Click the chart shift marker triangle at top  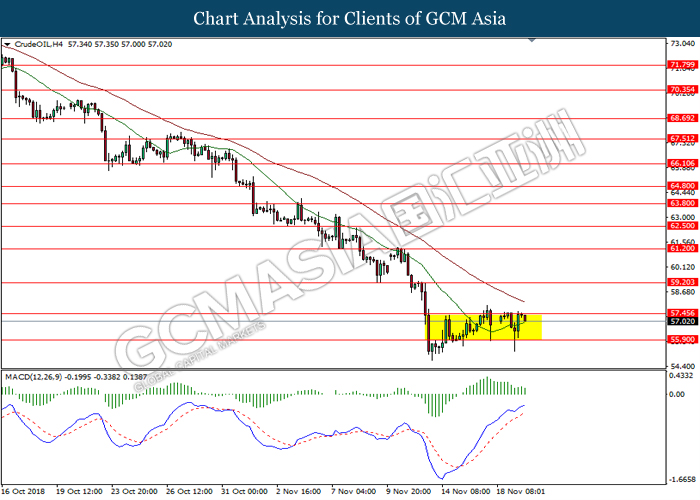[x=532, y=40]
